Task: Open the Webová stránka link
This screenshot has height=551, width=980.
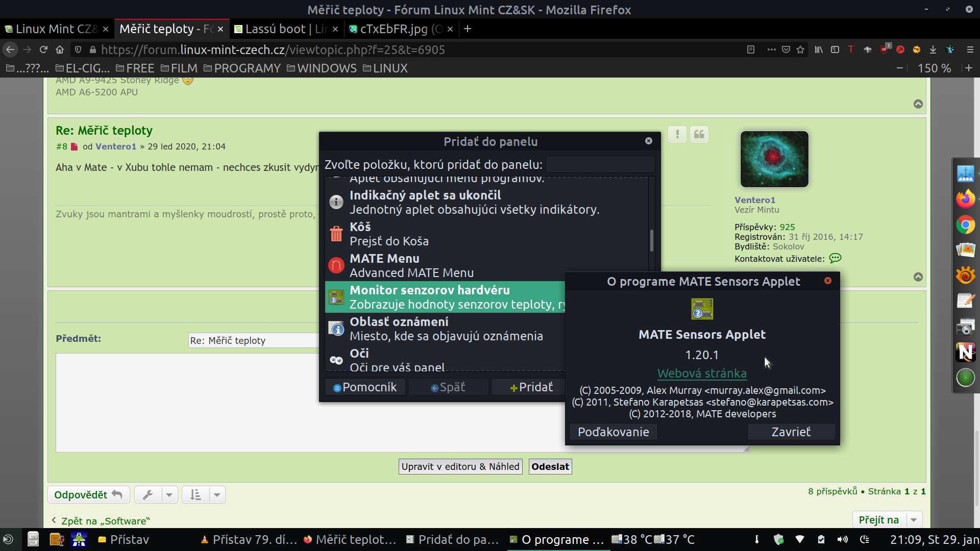Action: point(702,373)
